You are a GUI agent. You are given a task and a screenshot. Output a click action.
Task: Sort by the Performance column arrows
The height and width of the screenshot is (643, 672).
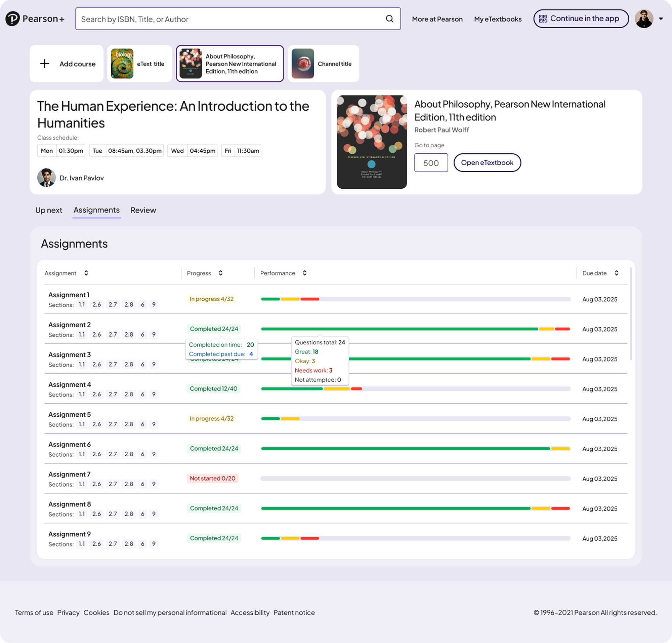(x=304, y=273)
